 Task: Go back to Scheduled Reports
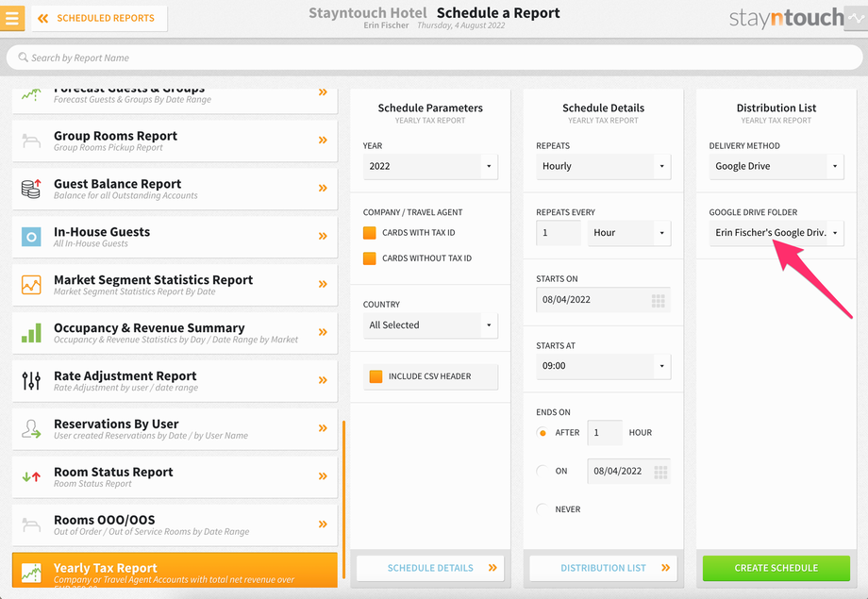click(100, 18)
